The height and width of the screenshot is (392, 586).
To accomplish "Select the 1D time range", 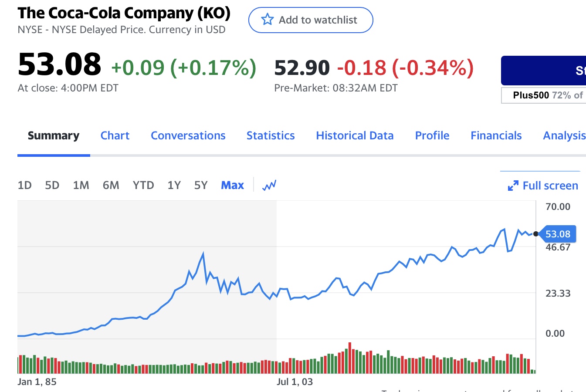I will [x=24, y=186].
